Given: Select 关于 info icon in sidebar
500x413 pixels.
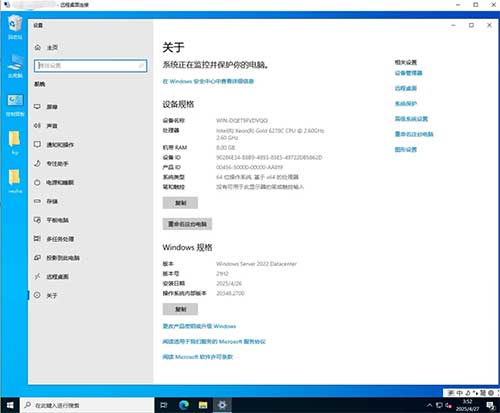Looking at the screenshot, I should click(x=37, y=295).
